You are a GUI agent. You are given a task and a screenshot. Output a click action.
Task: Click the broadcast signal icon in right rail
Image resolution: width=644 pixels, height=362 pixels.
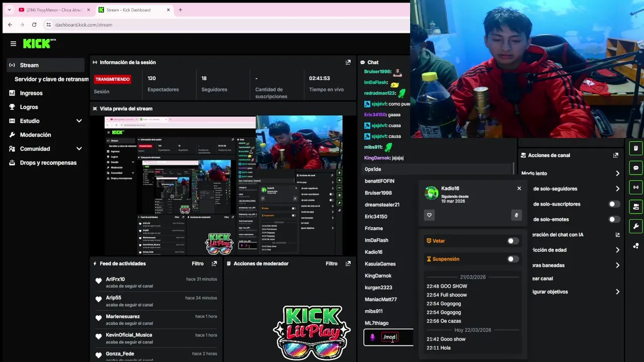point(636,187)
